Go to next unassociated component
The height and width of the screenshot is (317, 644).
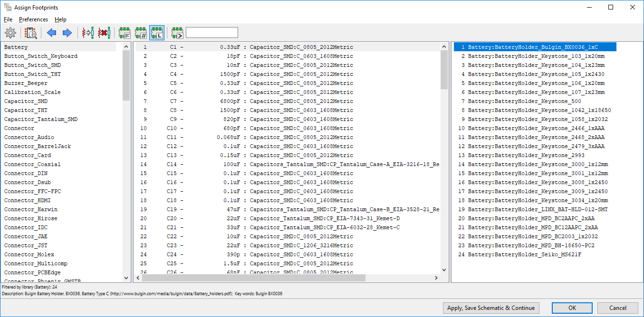[67, 33]
